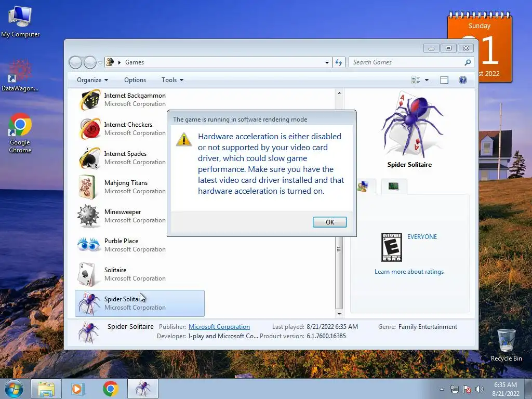Open the Tools menu

(172, 80)
